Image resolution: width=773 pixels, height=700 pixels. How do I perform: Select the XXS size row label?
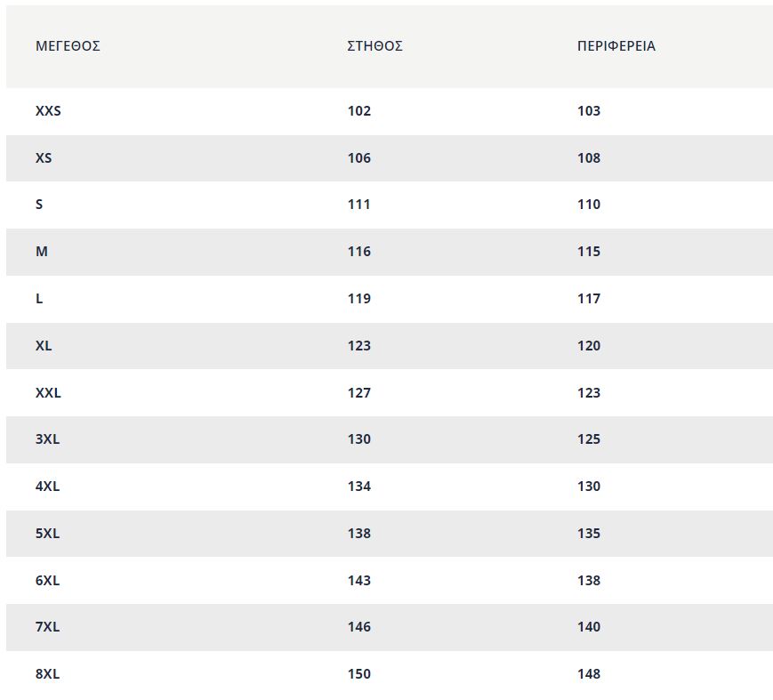click(48, 111)
